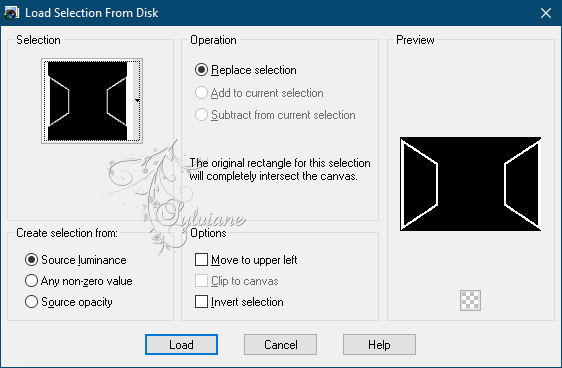Select Replace selection option
The width and height of the screenshot is (562, 368).
[x=246, y=70]
